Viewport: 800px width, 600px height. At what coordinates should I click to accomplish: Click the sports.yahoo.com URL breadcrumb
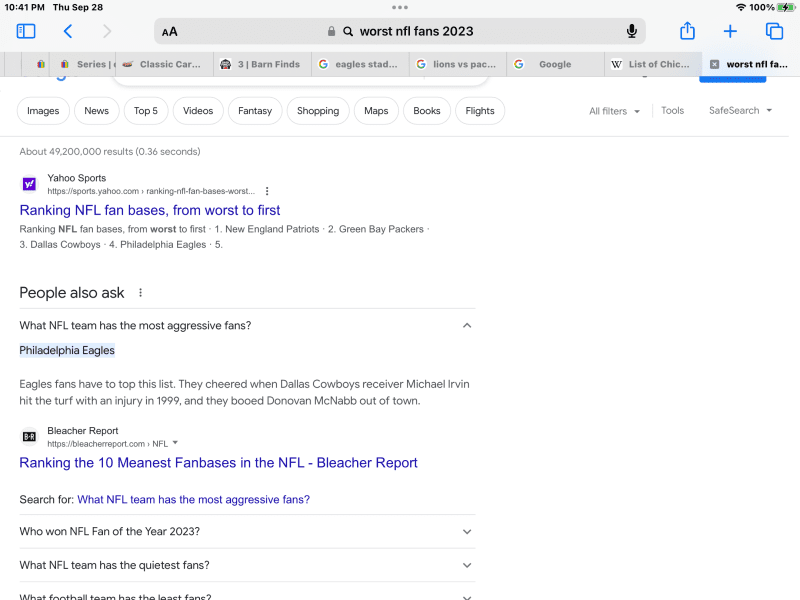tap(151, 191)
